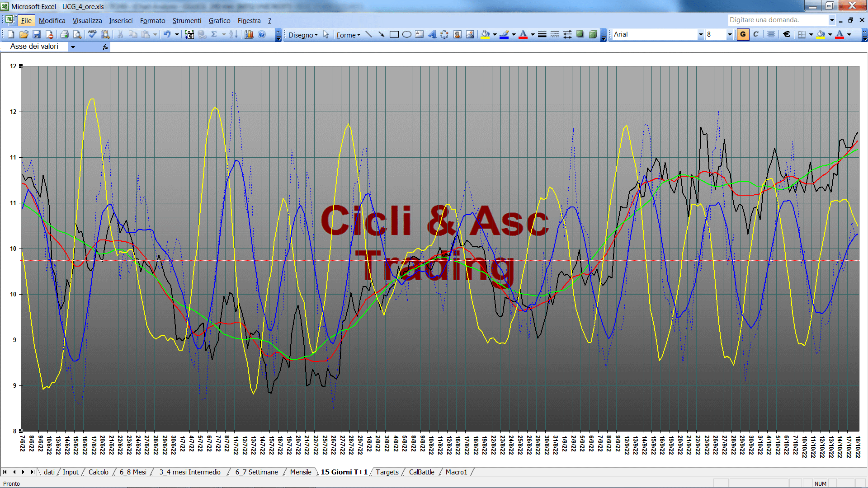Image resolution: width=868 pixels, height=488 pixels.
Task: Switch to the Mensile sheet tab
Action: [x=301, y=472]
